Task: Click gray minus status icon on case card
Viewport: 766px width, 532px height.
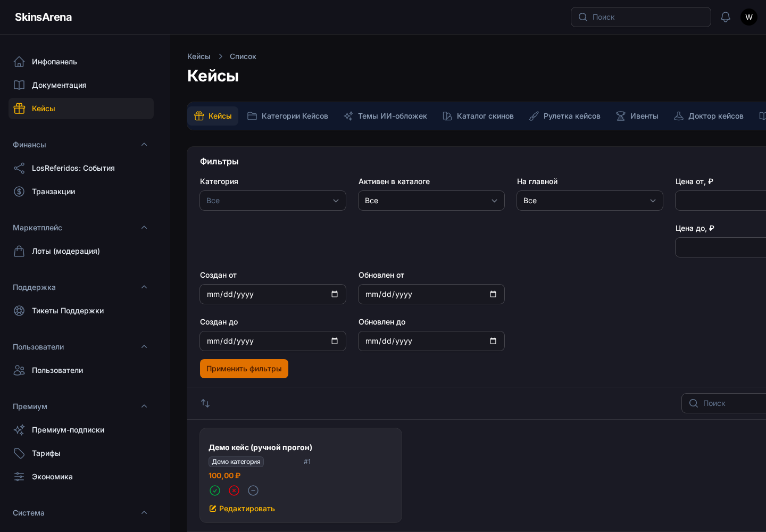Action: pos(253,491)
